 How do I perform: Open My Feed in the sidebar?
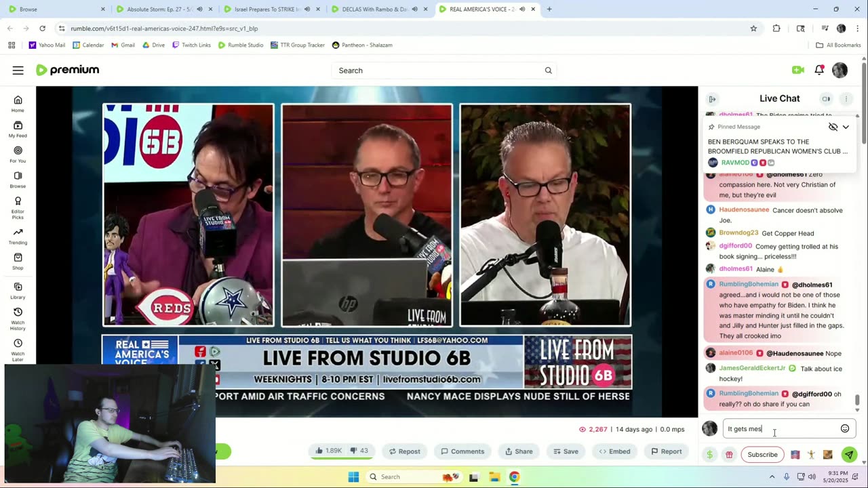point(18,129)
